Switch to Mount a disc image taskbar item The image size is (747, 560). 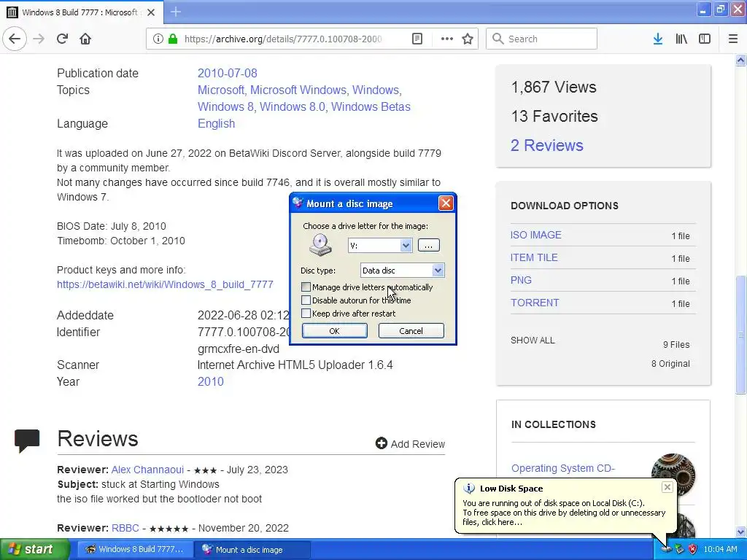[x=252, y=549]
